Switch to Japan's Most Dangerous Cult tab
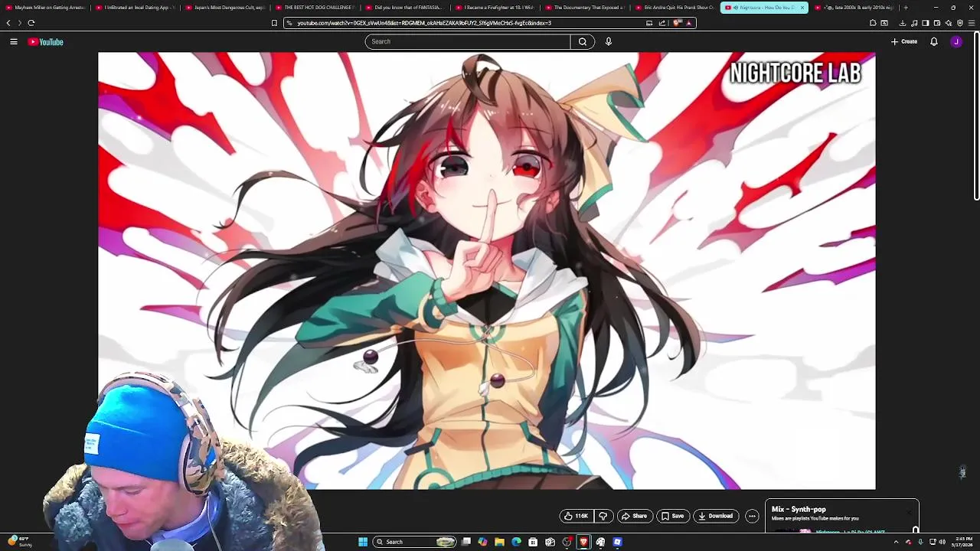The image size is (980, 551). coord(224,8)
